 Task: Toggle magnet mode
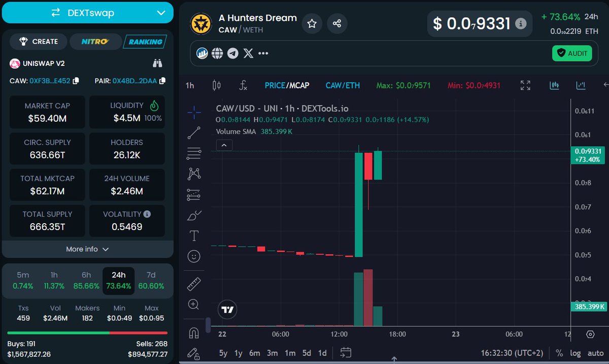pyautogui.click(x=194, y=333)
